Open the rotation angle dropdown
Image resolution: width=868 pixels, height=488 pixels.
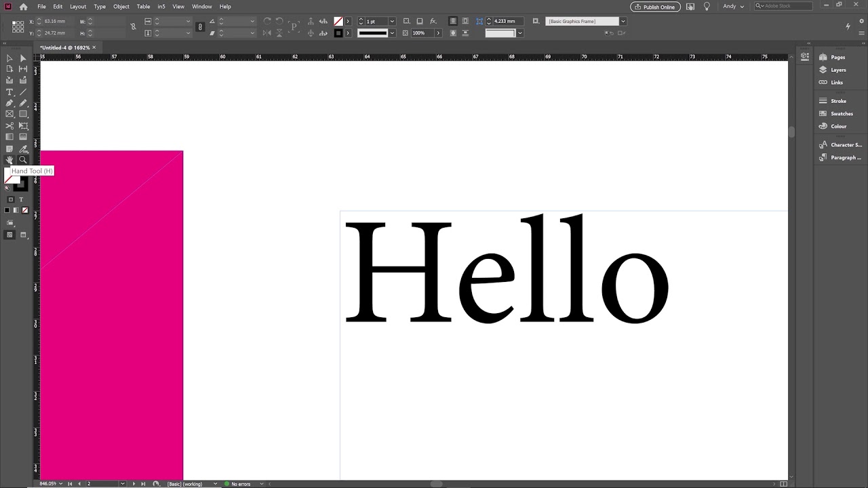pyautogui.click(x=252, y=22)
